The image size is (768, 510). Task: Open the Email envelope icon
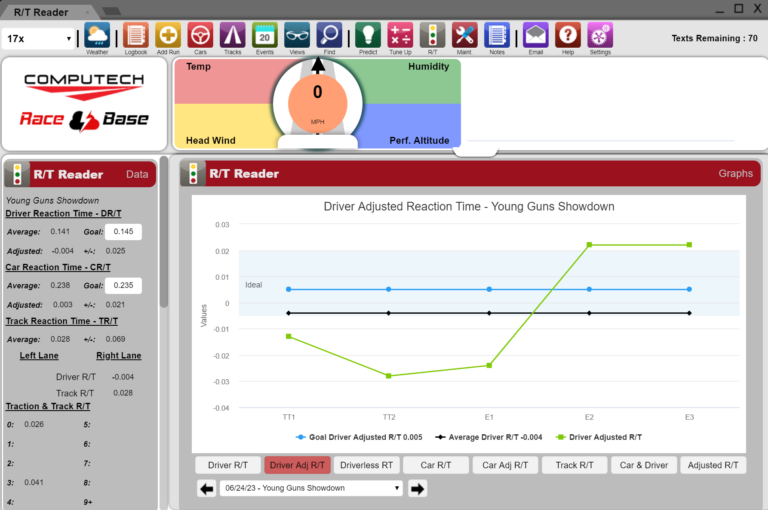[x=536, y=35]
